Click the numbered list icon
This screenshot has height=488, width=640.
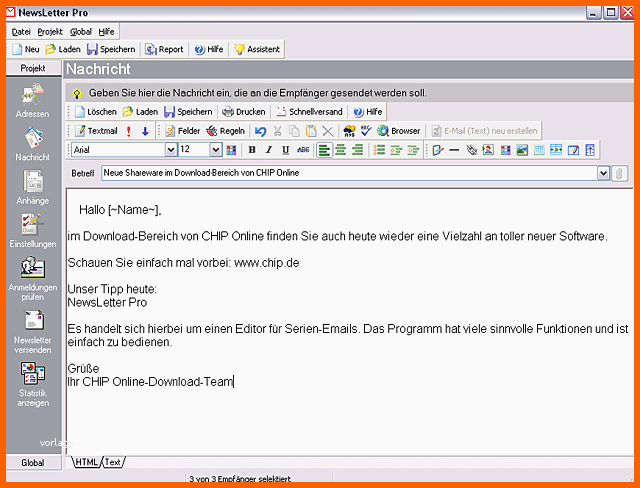pyautogui.click(x=379, y=150)
